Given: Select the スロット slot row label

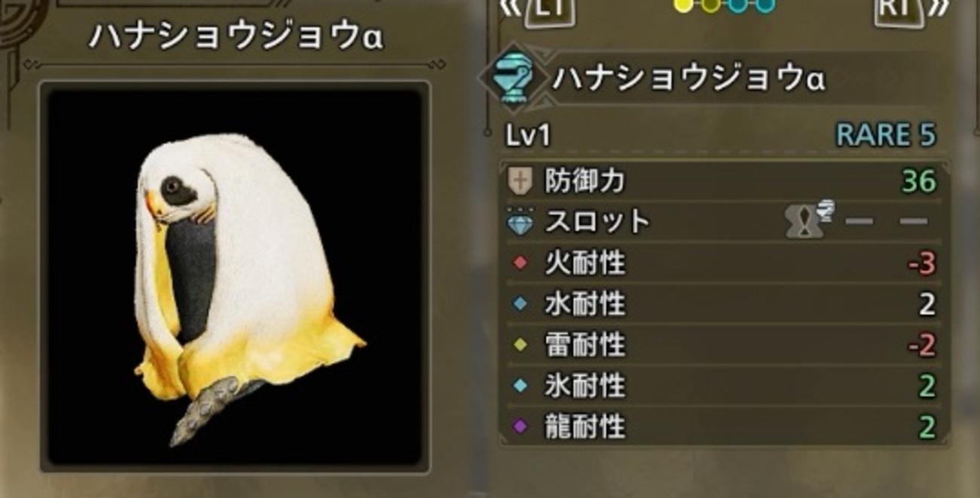Looking at the screenshot, I should click(597, 222).
